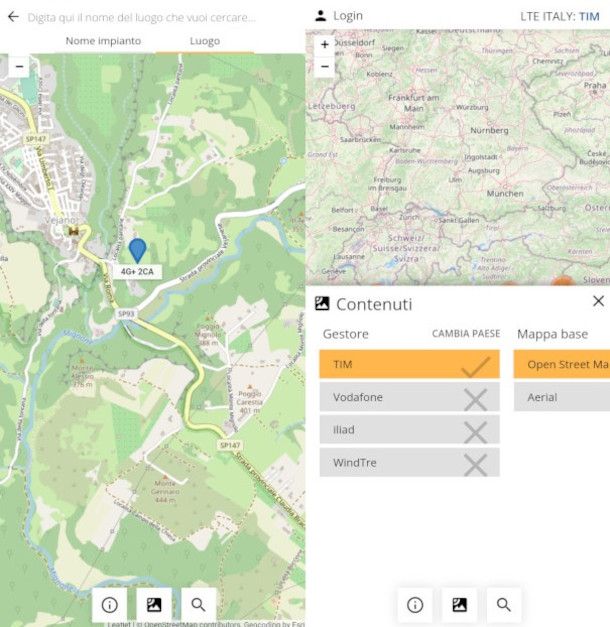The image size is (610, 627).
Task: Click the Leaflet attribution link
Action: pyautogui.click(x=118, y=624)
